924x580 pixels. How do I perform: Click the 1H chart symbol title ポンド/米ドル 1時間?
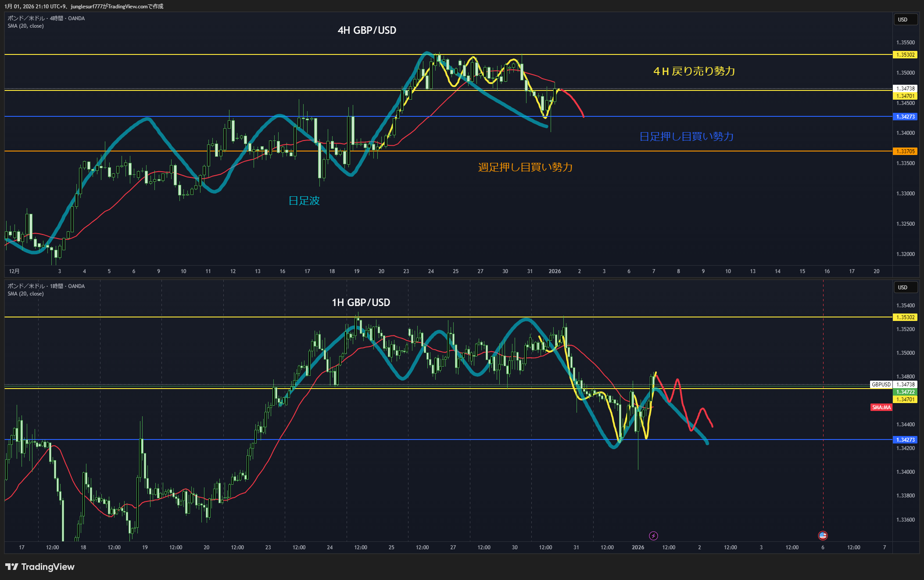(46, 286)
